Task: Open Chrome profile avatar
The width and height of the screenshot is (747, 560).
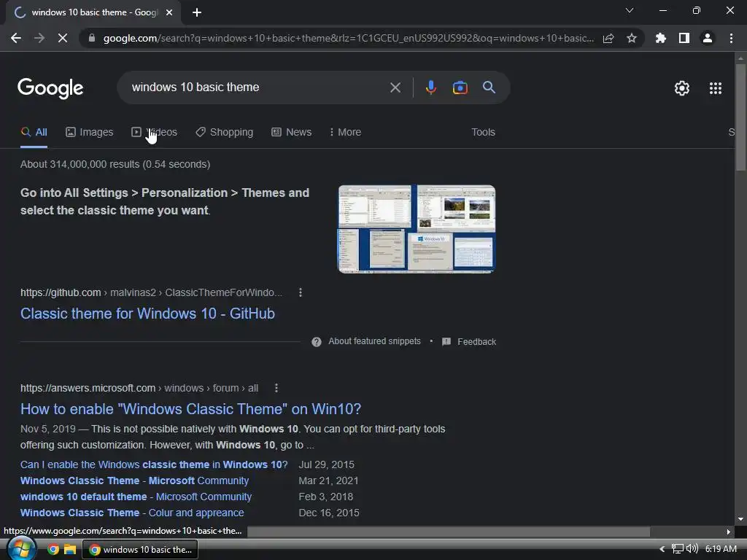Action: tap(708, 38)
